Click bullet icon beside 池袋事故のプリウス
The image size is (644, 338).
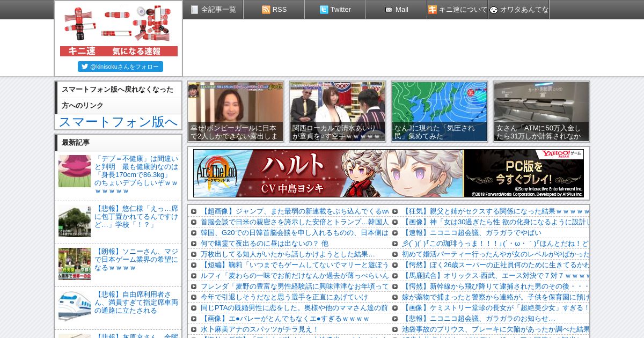click(394, 329)
